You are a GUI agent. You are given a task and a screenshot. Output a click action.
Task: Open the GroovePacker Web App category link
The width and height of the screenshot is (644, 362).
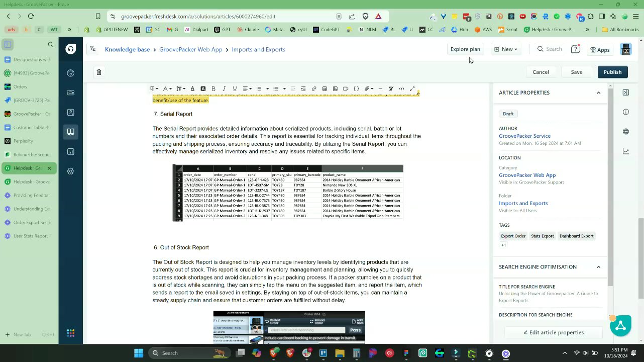(x=527, y=175)
